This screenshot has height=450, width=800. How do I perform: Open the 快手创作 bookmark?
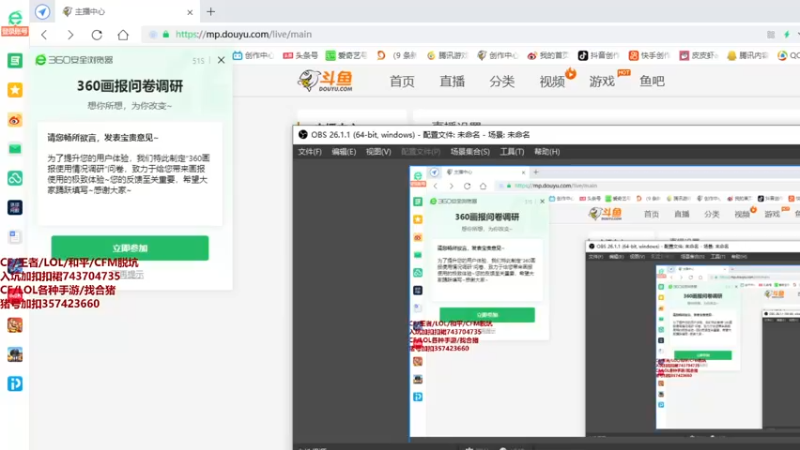(649, 56)
